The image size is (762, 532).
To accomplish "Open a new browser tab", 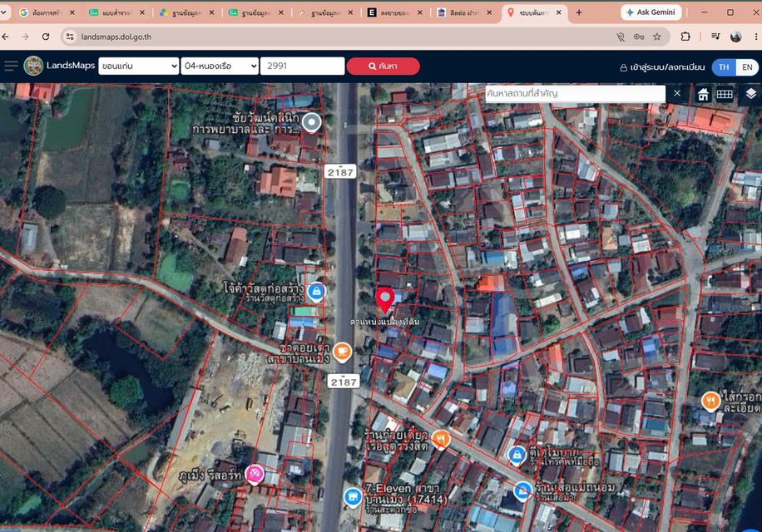I will coord(579,12).
